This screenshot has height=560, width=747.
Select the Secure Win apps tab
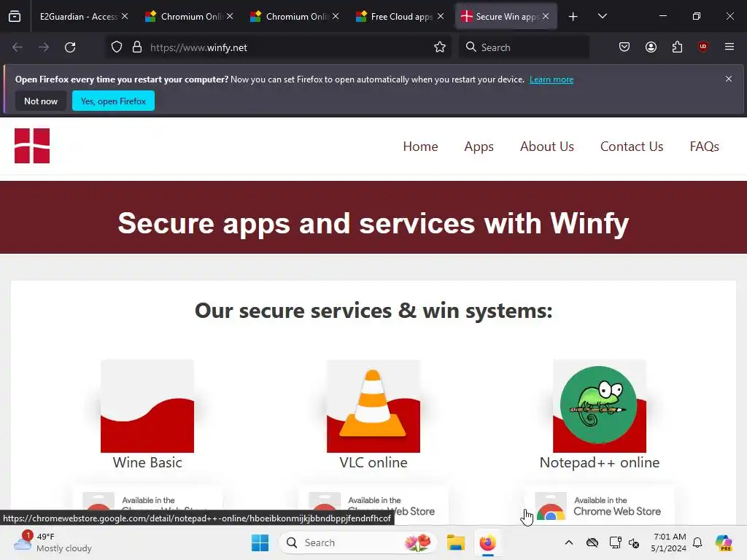[507, 17]
